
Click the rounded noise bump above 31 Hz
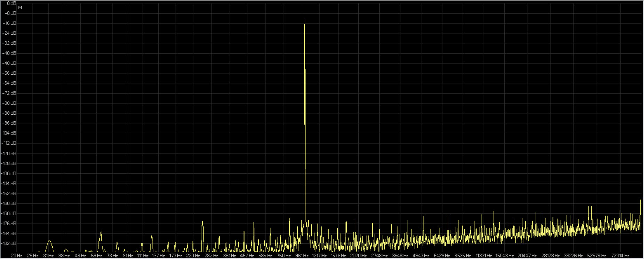pos(50,241)
